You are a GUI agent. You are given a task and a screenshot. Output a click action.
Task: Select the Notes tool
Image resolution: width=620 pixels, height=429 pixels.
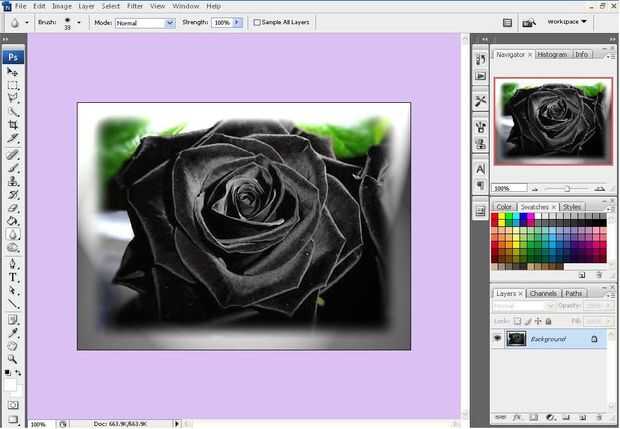click(12, 319)
